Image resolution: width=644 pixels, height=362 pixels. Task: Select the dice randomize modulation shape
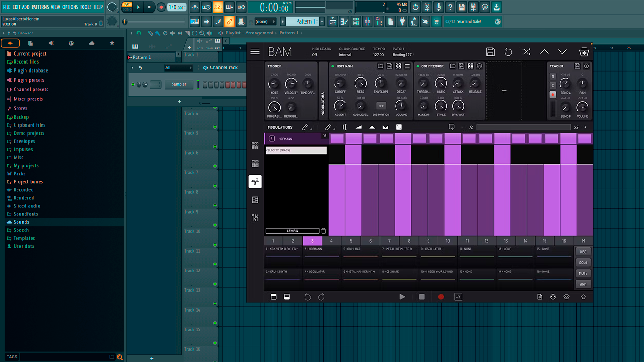coord(399,127)
